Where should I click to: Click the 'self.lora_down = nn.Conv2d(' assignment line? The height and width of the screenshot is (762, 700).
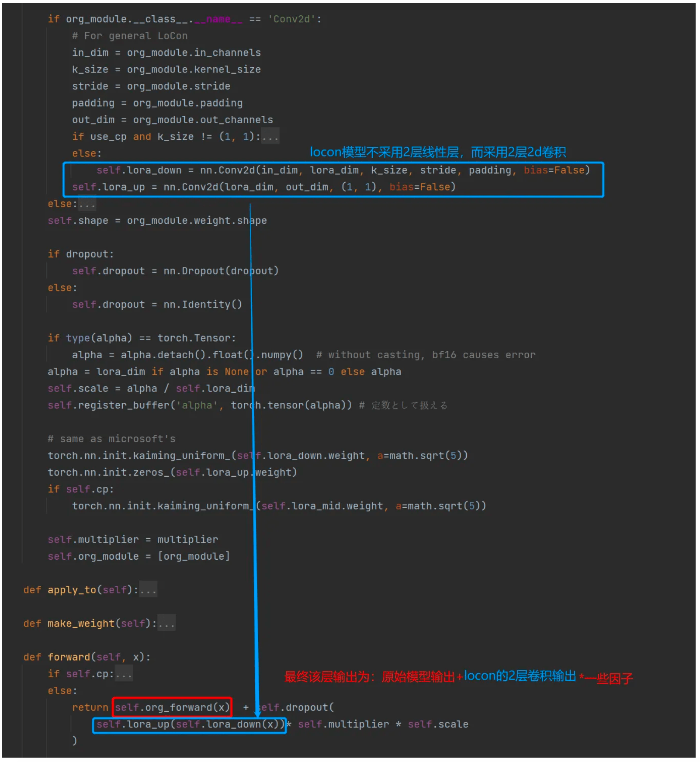(343, 170)
